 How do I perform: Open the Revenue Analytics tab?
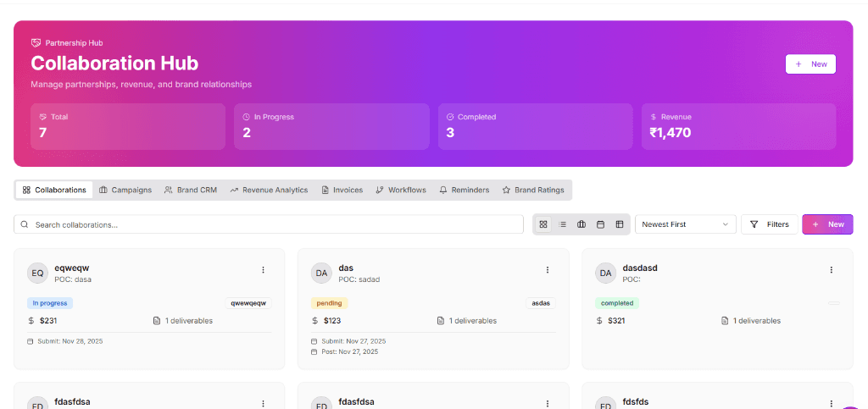(x=269, y=191)
